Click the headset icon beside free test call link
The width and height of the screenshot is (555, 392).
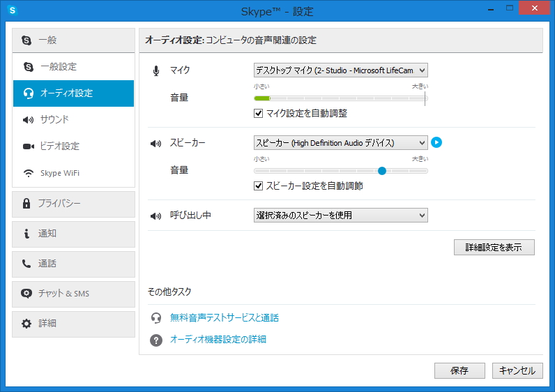[156, 317]
